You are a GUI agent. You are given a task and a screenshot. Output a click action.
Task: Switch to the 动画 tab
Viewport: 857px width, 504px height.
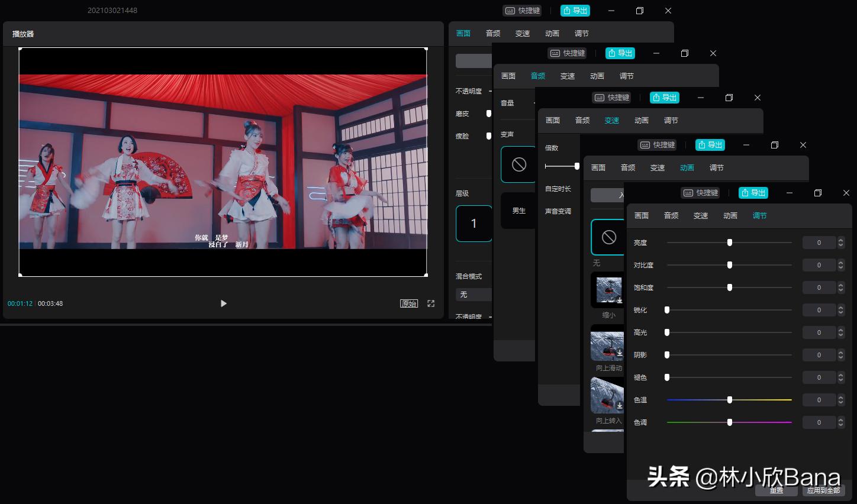pos(730,215)
